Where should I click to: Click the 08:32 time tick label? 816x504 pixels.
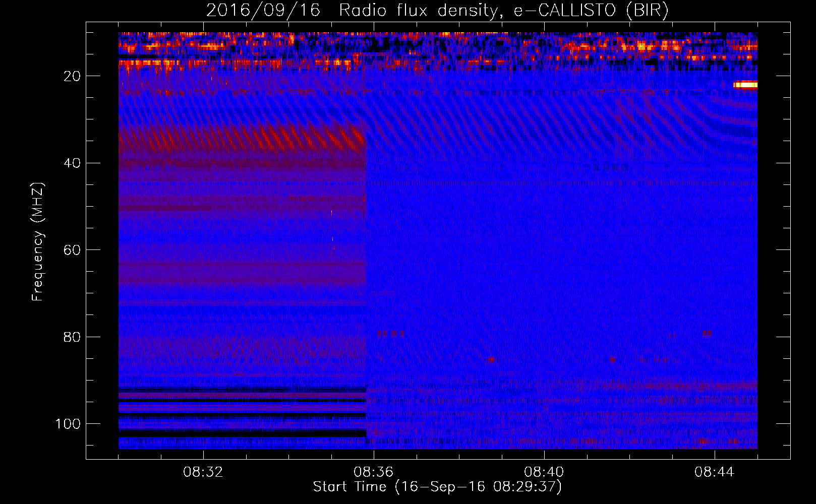click(203, 472)
